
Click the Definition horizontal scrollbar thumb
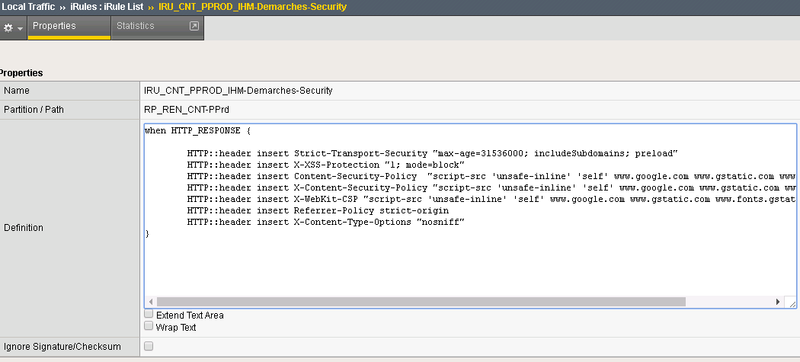pyautogui.click(x=421, y=302)
